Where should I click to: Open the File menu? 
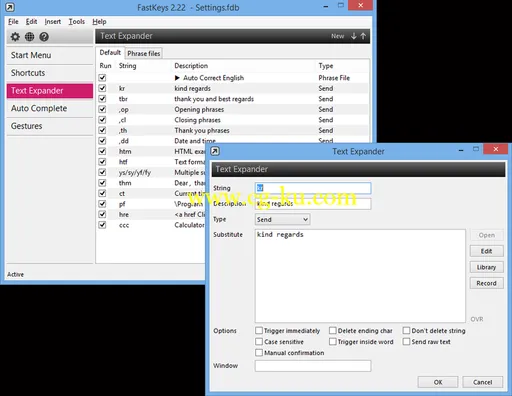pos(13,22)
